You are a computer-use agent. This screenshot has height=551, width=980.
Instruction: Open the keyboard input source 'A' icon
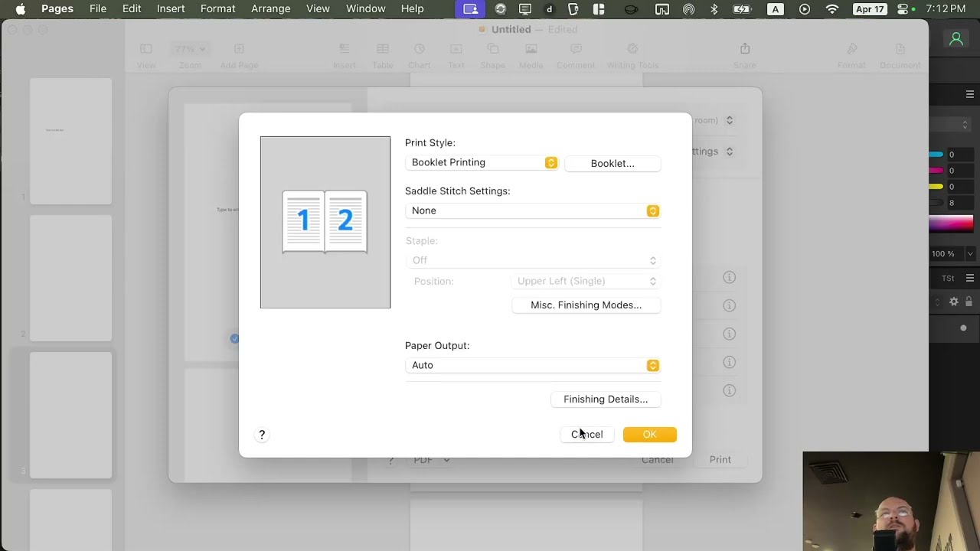coord(776,9)
